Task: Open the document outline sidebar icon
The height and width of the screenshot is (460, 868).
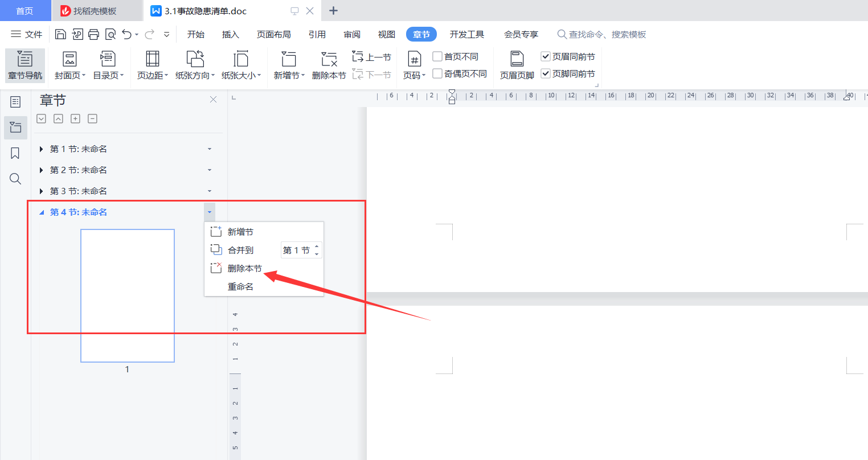Action: tap(15, 102)
